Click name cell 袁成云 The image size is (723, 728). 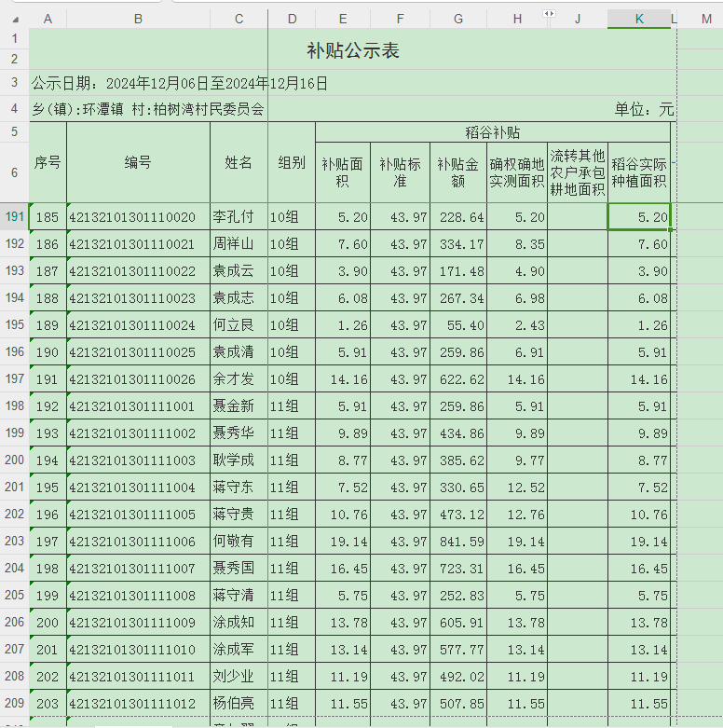click(x=239, y=270)
